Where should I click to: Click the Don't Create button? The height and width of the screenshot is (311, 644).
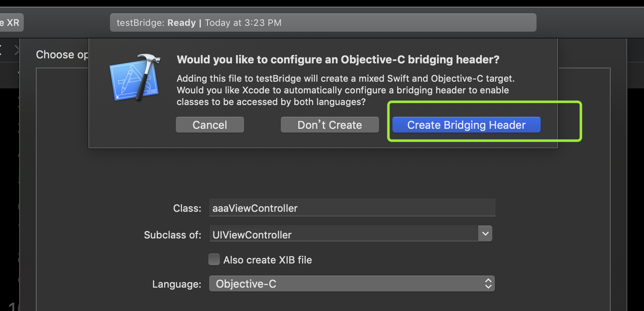tap(329, 125)
